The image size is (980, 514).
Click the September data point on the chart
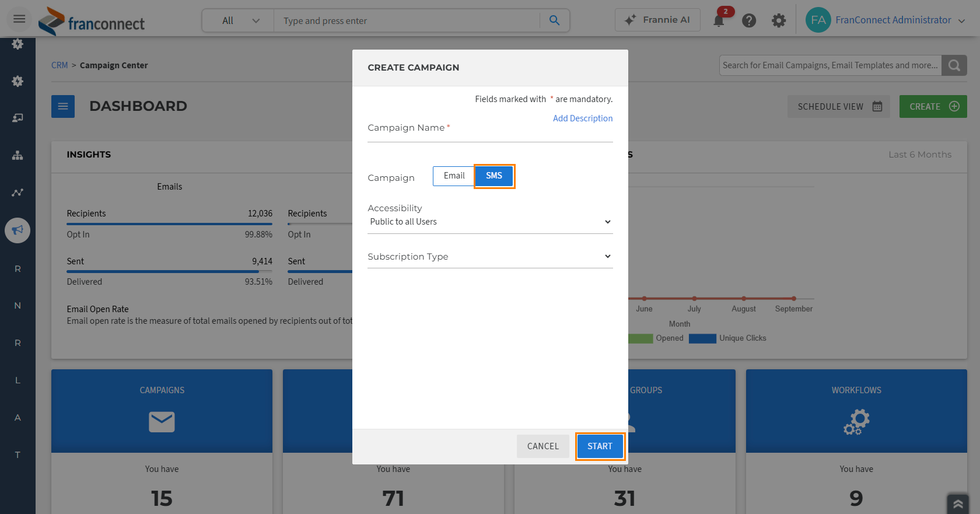pos(794,299)
